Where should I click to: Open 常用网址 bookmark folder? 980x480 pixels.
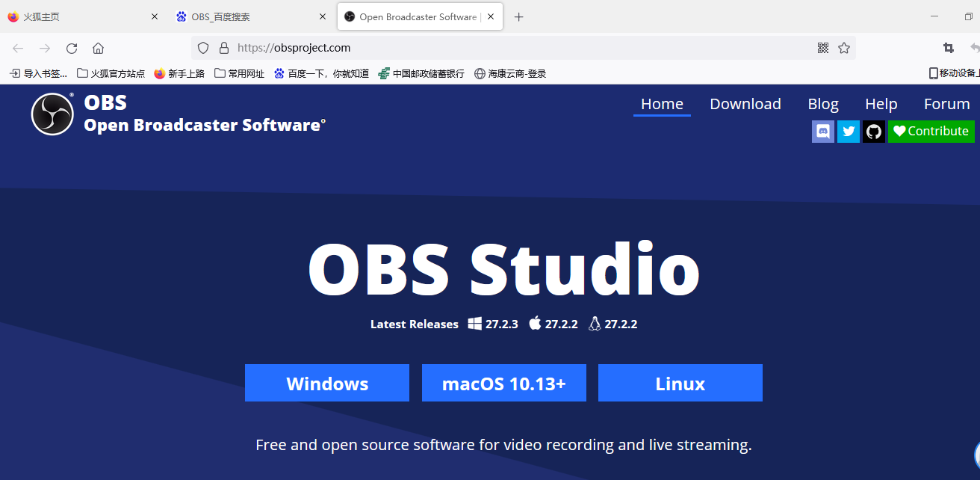(239, 73)
